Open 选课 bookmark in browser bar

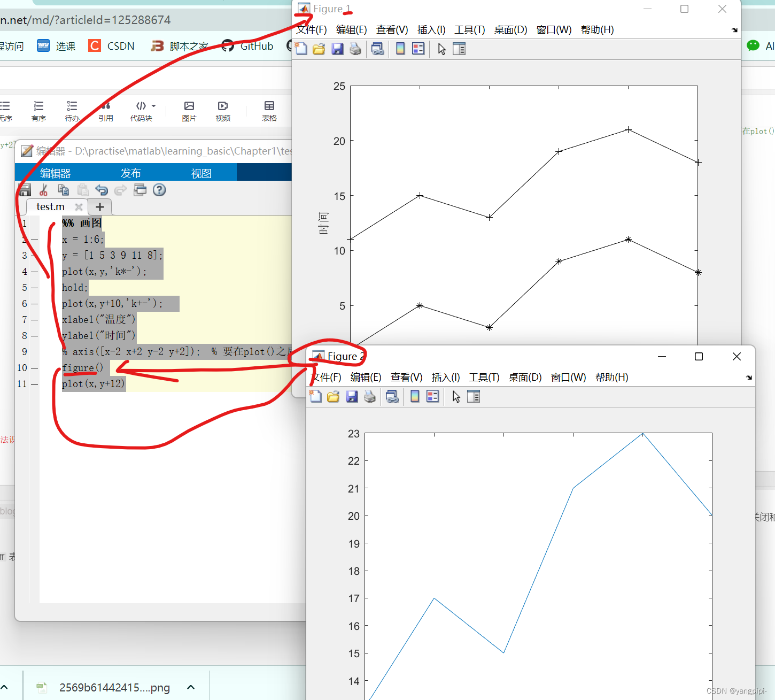(56, 46)
